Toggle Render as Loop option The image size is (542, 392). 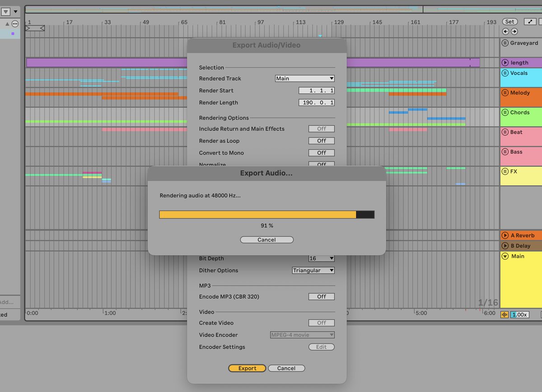click(x=321, y=141)
